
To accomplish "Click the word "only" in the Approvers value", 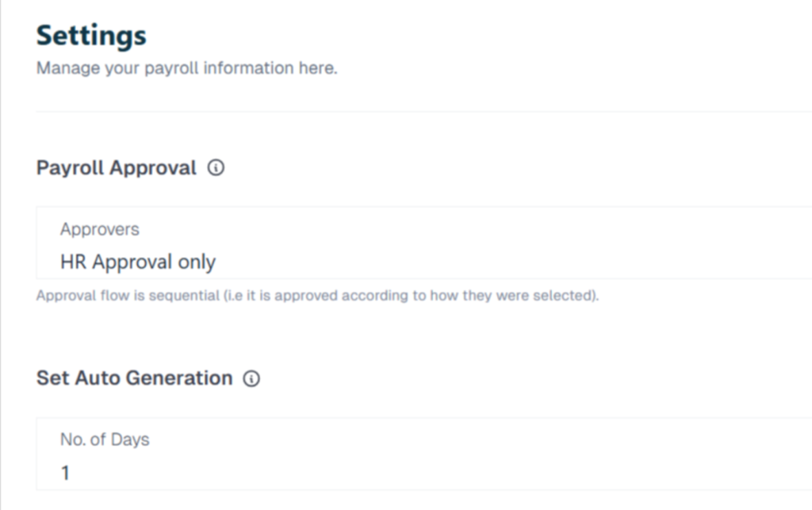I will pyautogui.click(x=197, y=262).
